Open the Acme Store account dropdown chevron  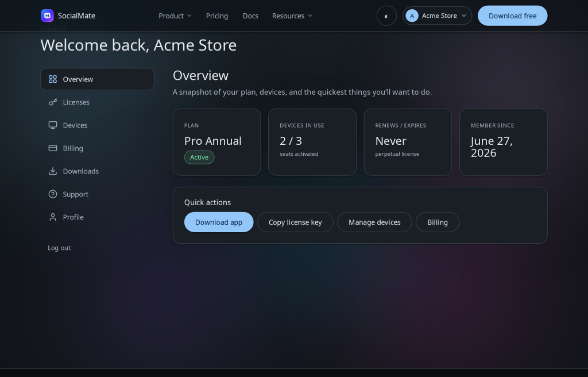(464, 16)
